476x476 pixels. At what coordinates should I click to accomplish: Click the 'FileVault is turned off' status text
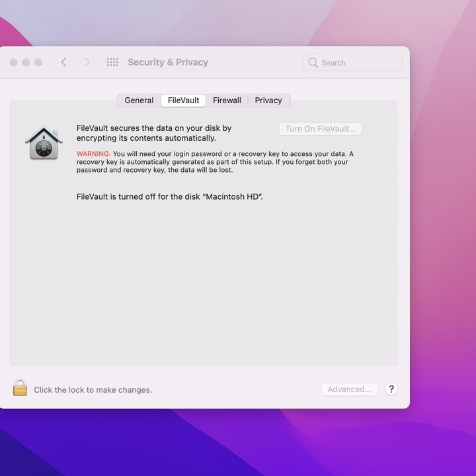click(170, 197)
